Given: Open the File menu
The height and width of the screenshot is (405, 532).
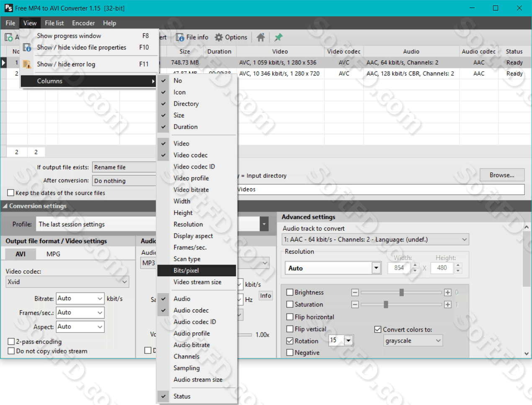Looking at the screenshot, I should pos(10,23).
